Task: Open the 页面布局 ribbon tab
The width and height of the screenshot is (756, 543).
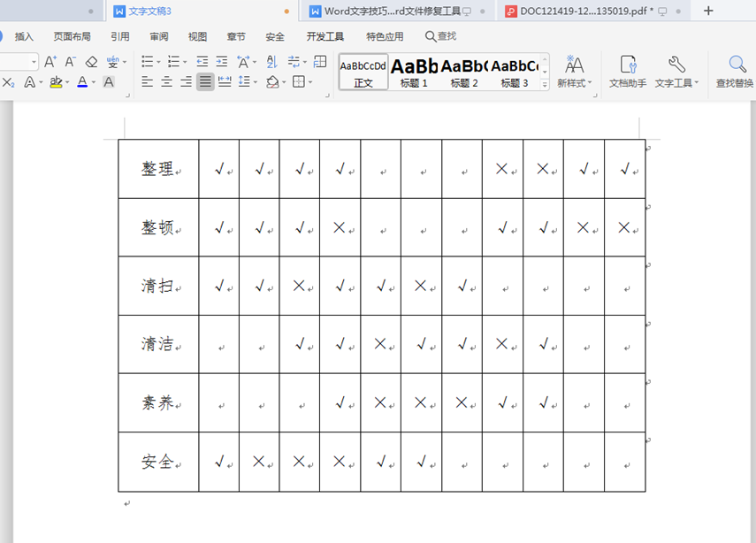Action: point(72,36)
